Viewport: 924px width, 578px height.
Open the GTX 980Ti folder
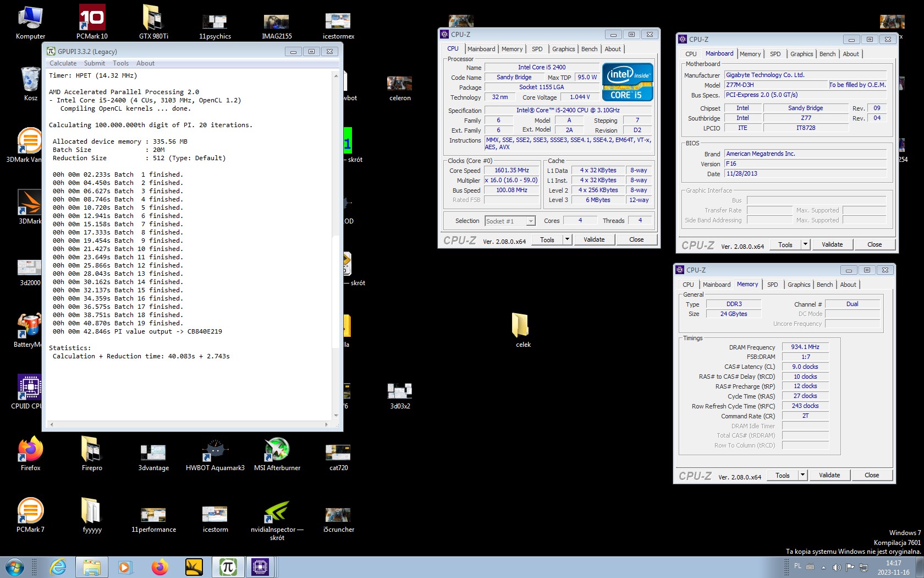click(153, 23)
